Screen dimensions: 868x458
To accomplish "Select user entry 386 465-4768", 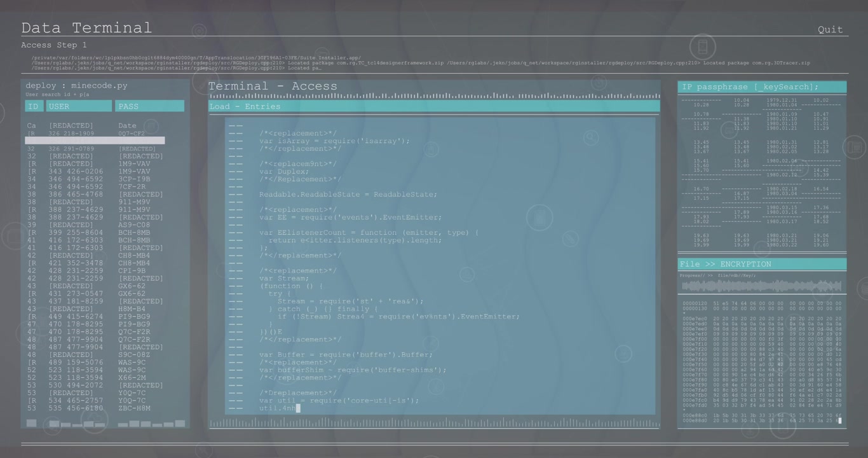I will pyautogui.click(x=76, y=195).
